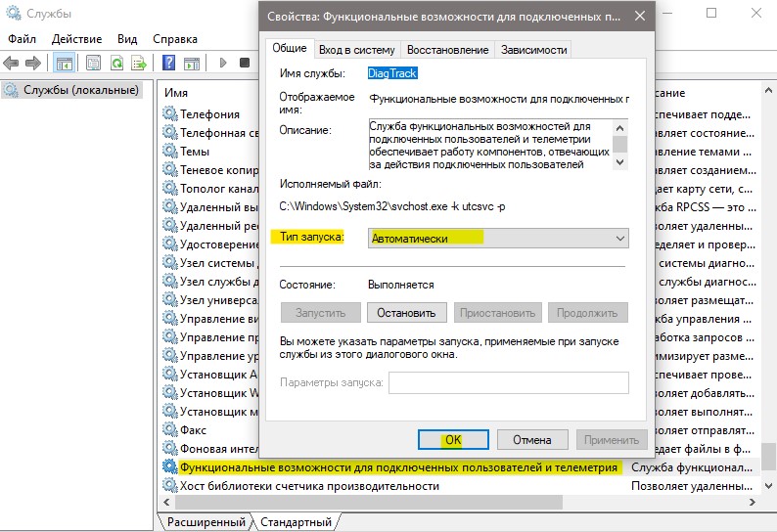
Task: Click the Export list toolbar icon
Action: pos(139,63)
